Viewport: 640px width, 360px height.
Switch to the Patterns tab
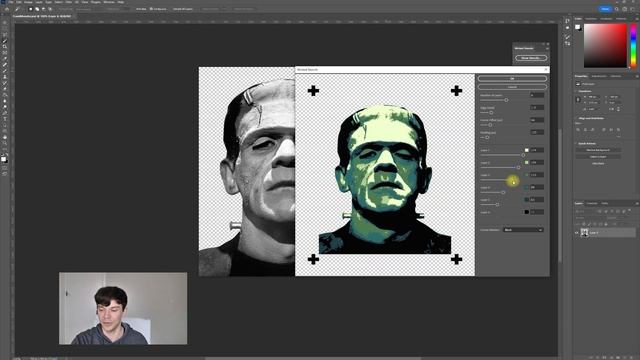tap(621, 19)
